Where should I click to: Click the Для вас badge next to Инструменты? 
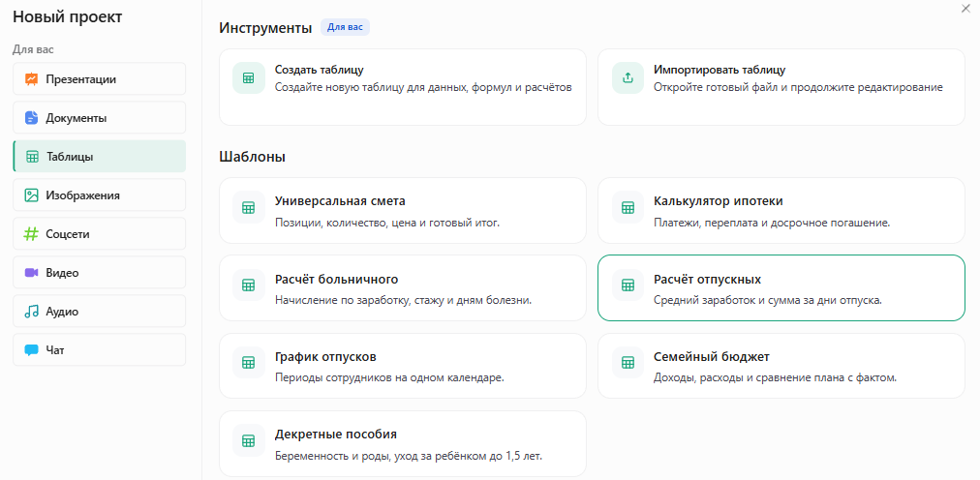(345, 27)
